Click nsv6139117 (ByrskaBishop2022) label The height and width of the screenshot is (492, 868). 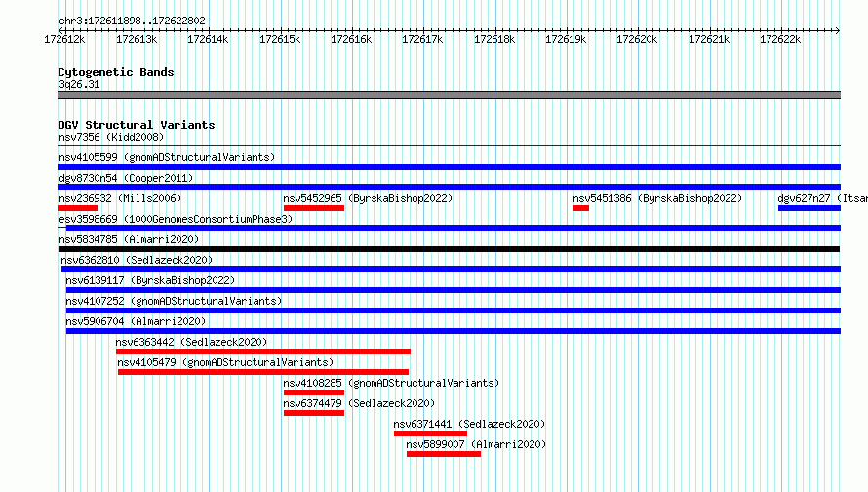click(150, 280)
